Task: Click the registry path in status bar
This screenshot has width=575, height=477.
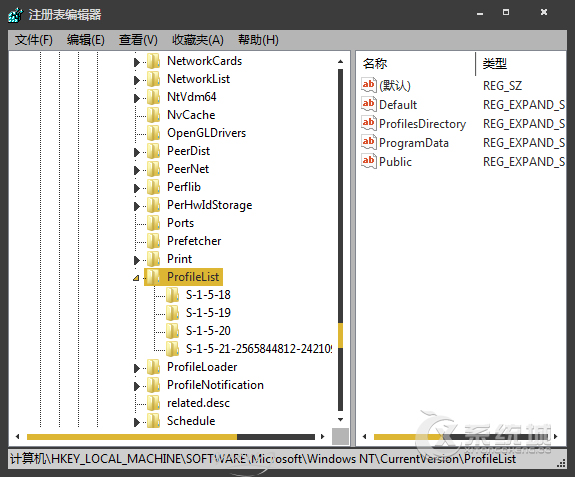Action: point(263,459)
